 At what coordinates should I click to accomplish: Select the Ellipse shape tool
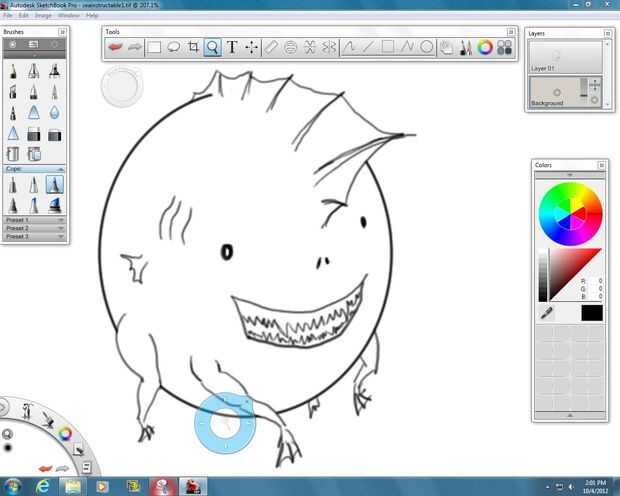(426, 47)
